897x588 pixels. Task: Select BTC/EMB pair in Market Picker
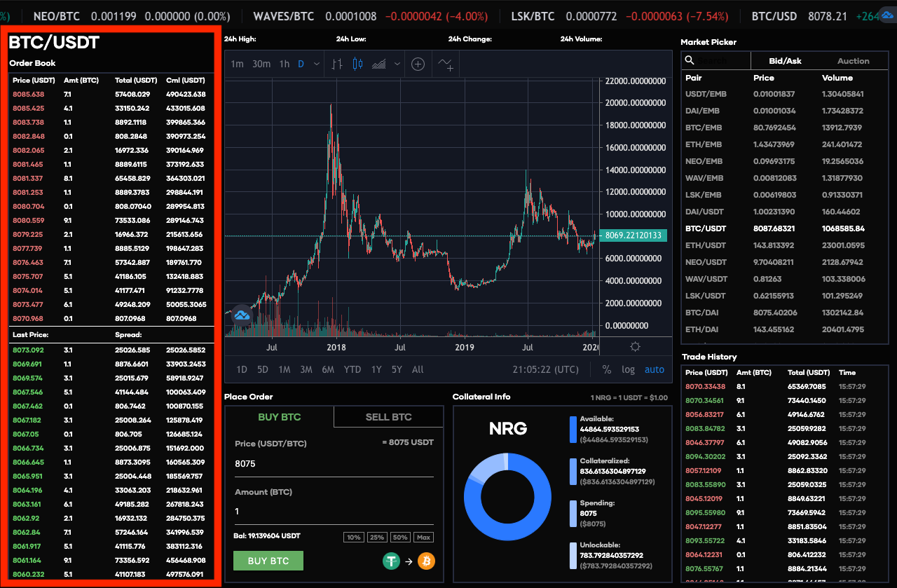pyautogui.click(x=785, y=128)
